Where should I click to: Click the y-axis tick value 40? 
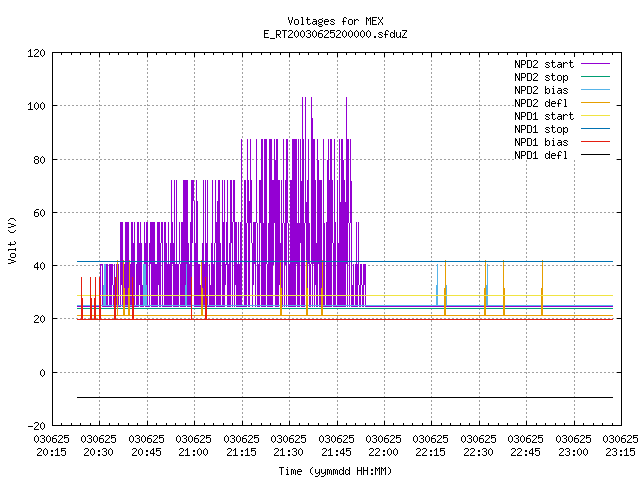(39, 266)
